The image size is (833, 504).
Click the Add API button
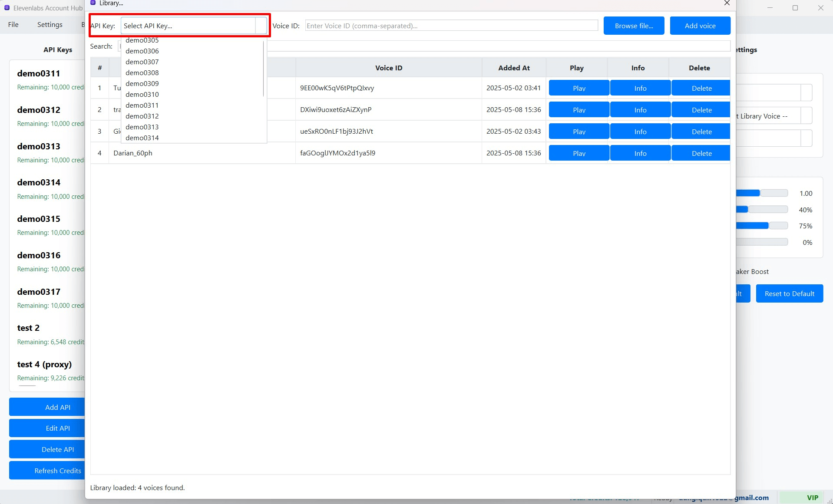pyautogui.click(x=47, y=407)
